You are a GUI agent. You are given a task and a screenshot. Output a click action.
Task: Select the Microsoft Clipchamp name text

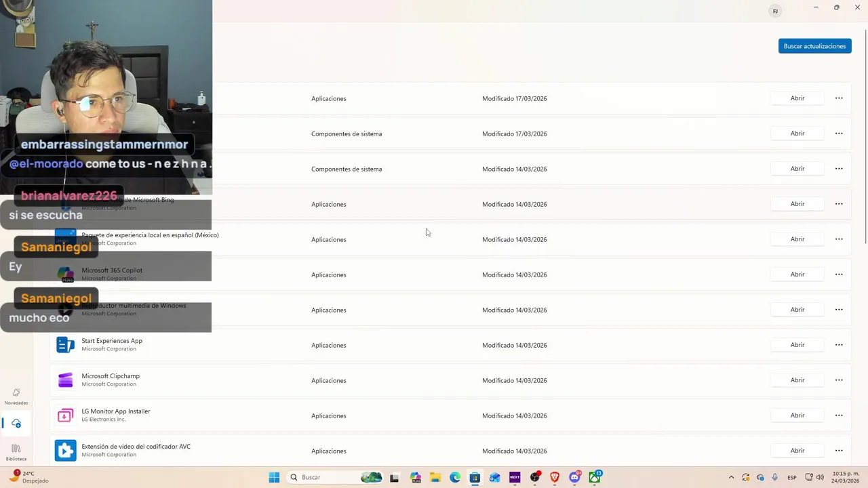click(111, 376)
